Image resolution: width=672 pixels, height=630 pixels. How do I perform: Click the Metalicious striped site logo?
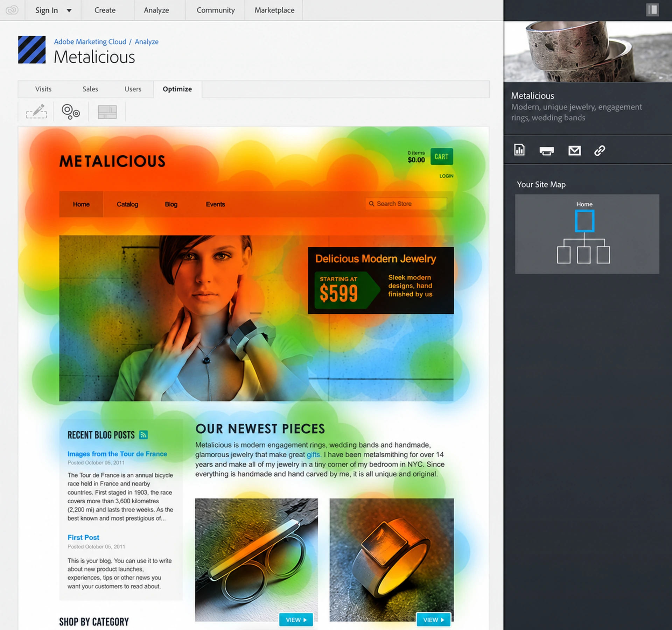(x=32, y=50)
